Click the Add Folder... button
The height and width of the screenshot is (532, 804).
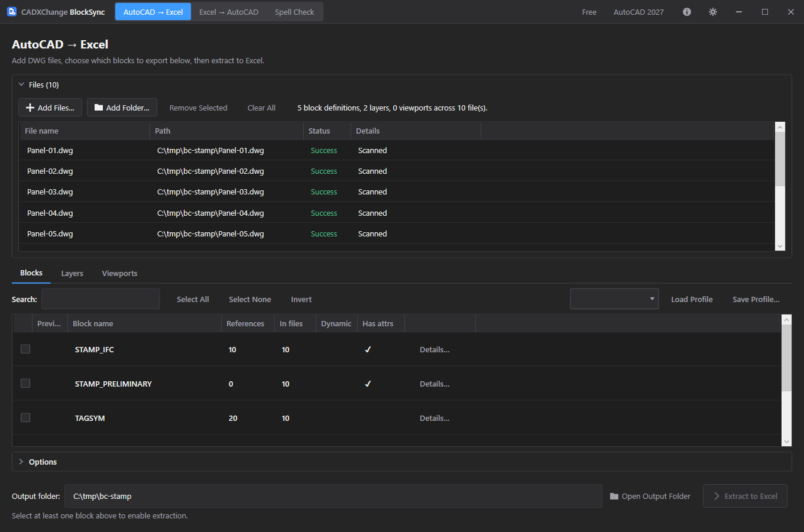click(122, 108)
